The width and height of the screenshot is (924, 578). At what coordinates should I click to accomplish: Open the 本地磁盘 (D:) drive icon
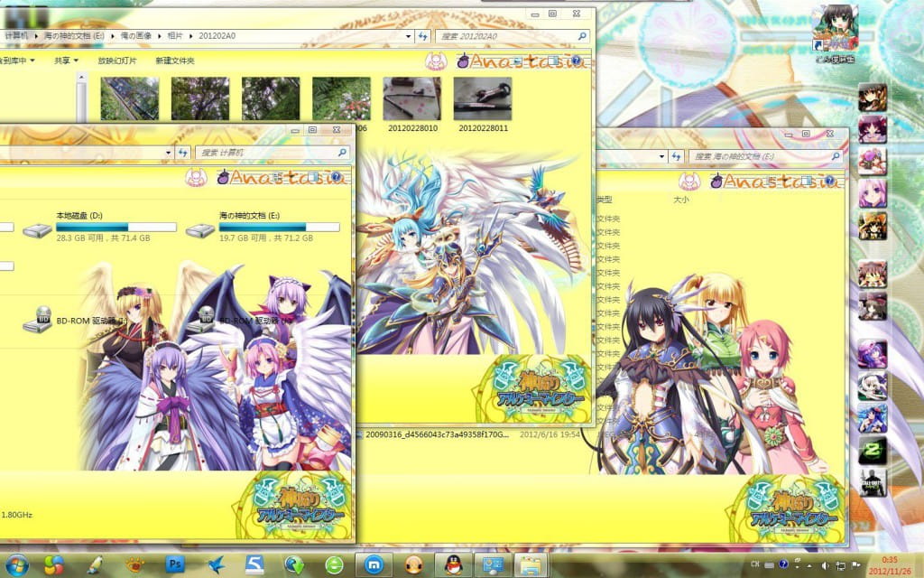tap(36, 230)
